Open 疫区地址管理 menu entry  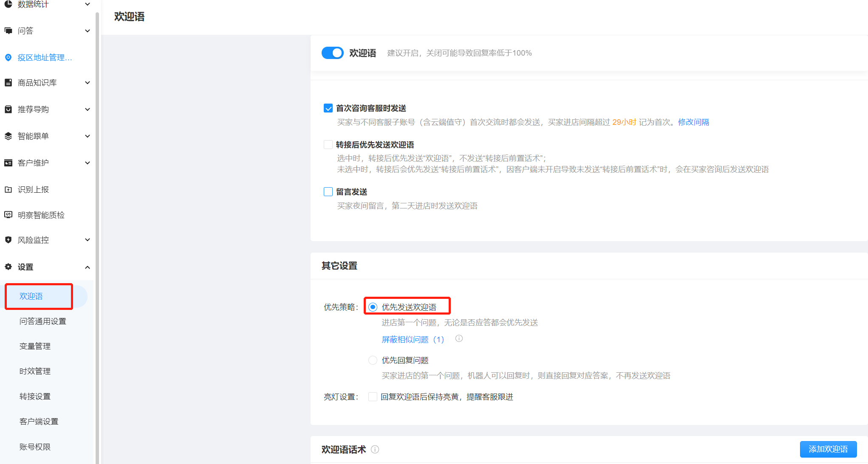[x=45, y=57]
